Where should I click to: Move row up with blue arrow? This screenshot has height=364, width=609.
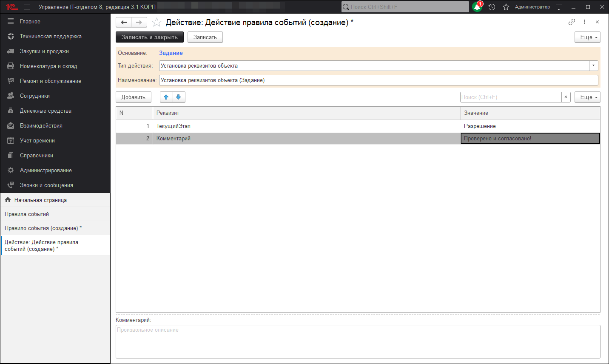166,97
